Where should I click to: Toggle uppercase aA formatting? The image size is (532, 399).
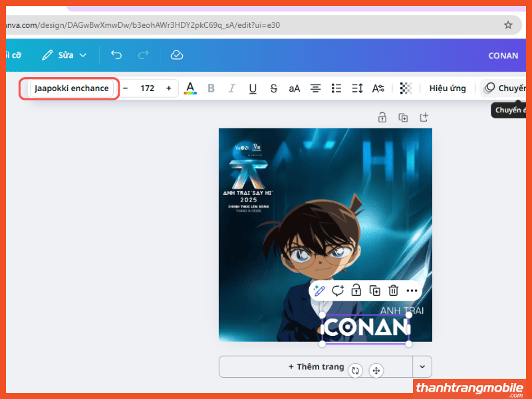click(294, 88)
